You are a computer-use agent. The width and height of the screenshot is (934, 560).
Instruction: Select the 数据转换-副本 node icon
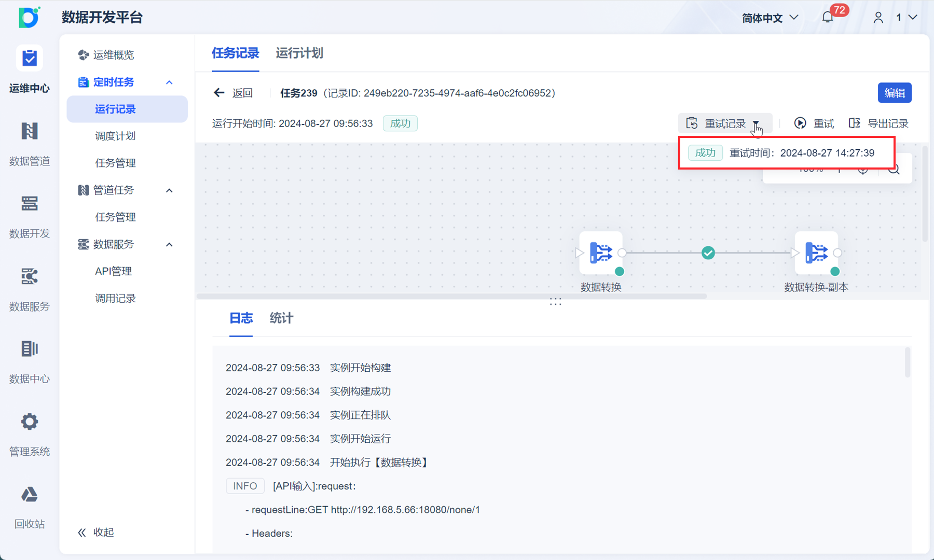(x=816, y=253)
